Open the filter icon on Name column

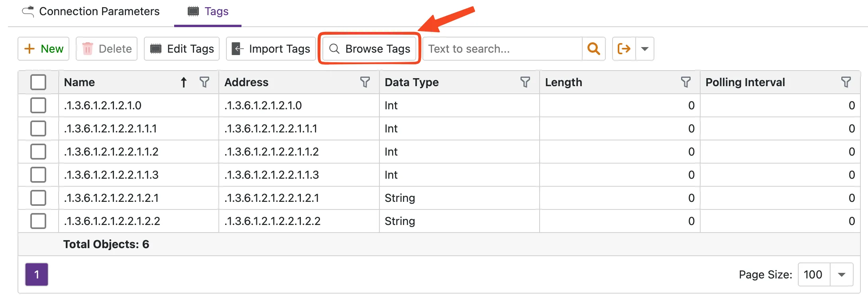click(204, 82)
